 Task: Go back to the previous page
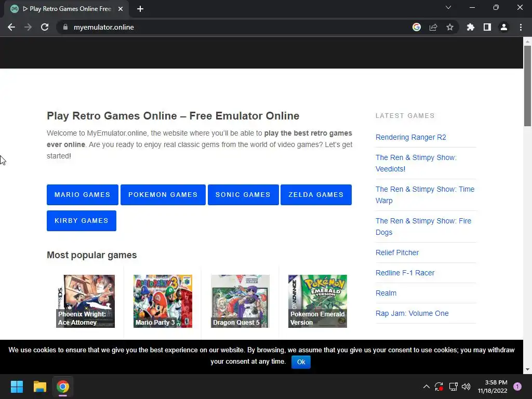(x=11, y=27)
